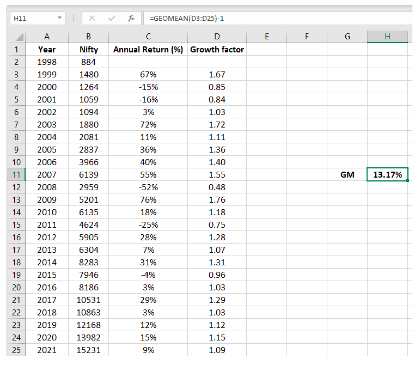Click the Nifty value 15231 cell
Image resolution: width=419 pixels, height=366 pixels.
[x=88, y=350]
